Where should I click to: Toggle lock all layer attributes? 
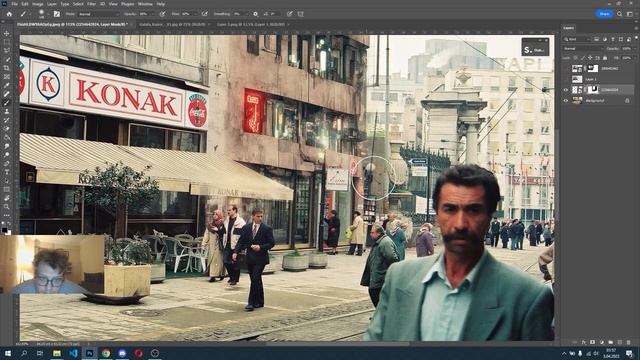click(x=605, y=58)
